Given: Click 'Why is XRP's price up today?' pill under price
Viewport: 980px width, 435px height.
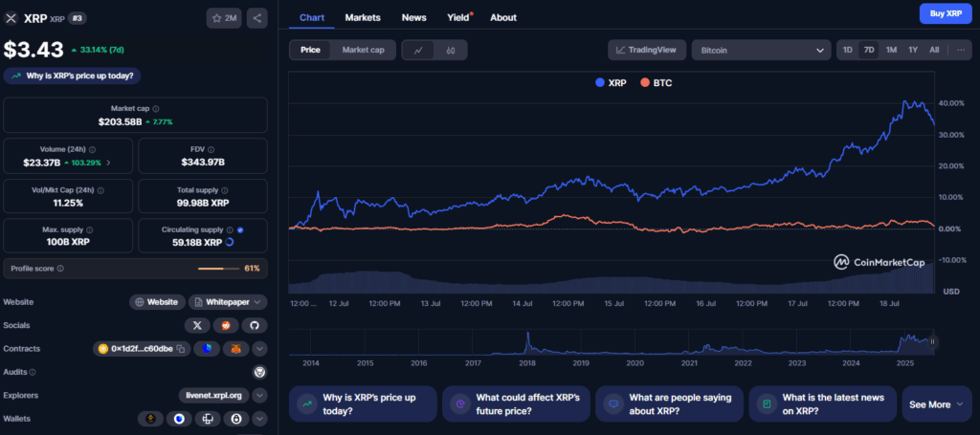Looking at the screenshot, I should point(72,76).
